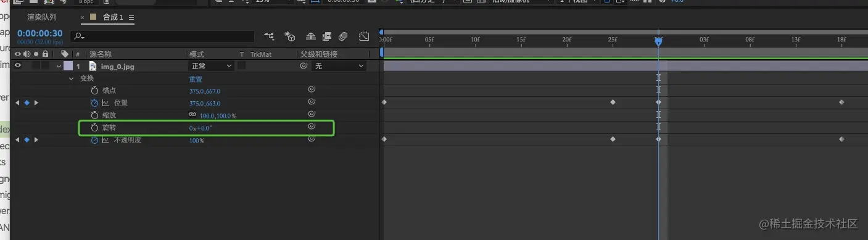Enable motion blur switch in timeline header
Image resolution: width=868 pixels, height=240 pixels.
pos(344,36)
